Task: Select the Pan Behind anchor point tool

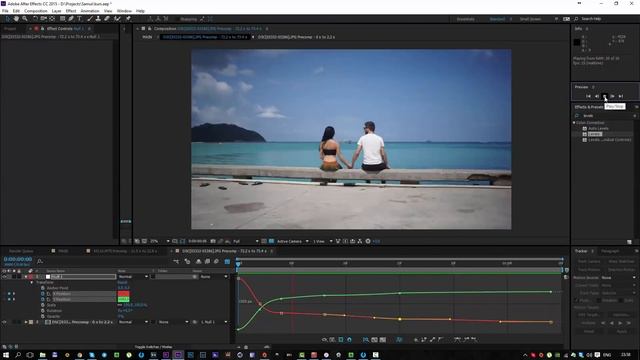Action: [52, 19]
